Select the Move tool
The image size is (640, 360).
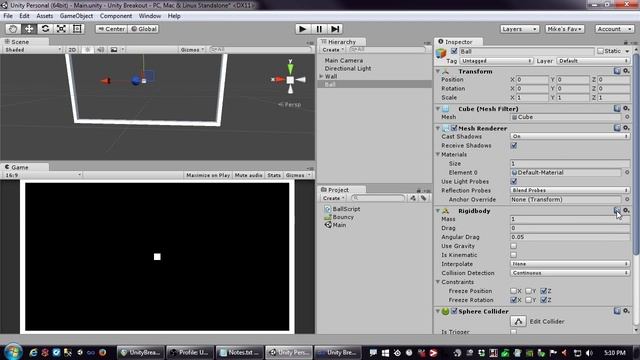(x=29, y=29)
